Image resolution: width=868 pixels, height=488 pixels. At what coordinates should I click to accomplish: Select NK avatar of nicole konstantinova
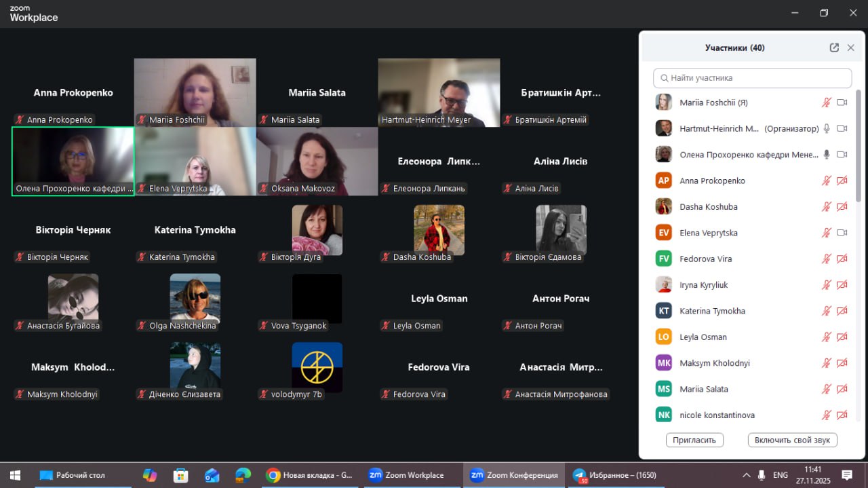[x=664, y=415]
